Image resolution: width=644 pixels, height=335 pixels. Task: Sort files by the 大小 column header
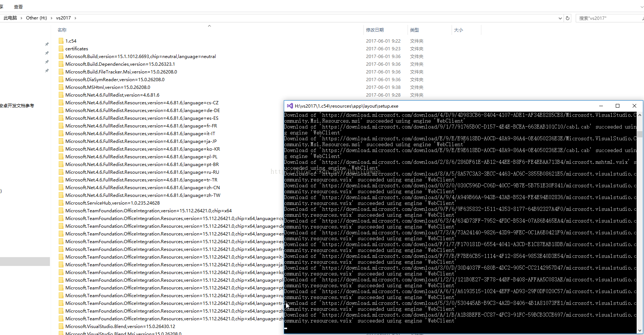(x=459, y=30)
